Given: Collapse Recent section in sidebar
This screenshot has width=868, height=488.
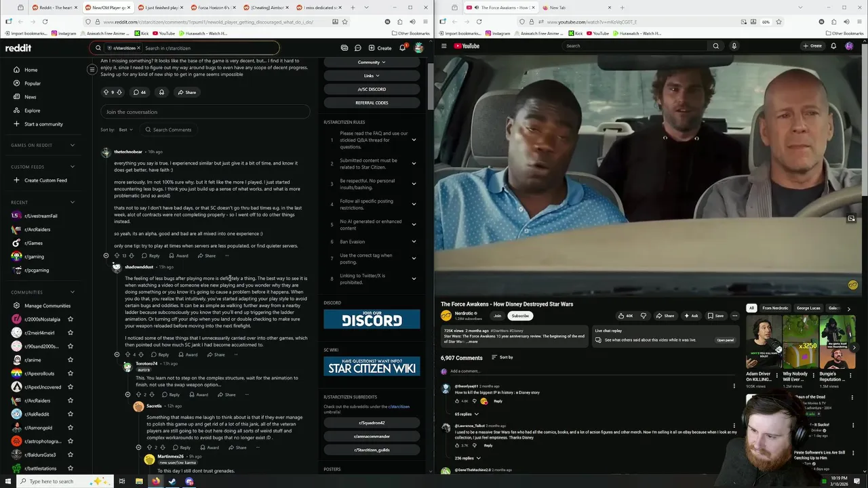Looking at the screenshot, I should coord(73,202).
